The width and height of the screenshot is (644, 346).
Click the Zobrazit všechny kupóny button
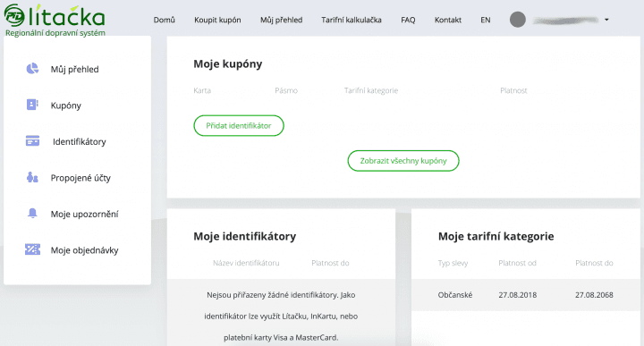click(403, 161)
